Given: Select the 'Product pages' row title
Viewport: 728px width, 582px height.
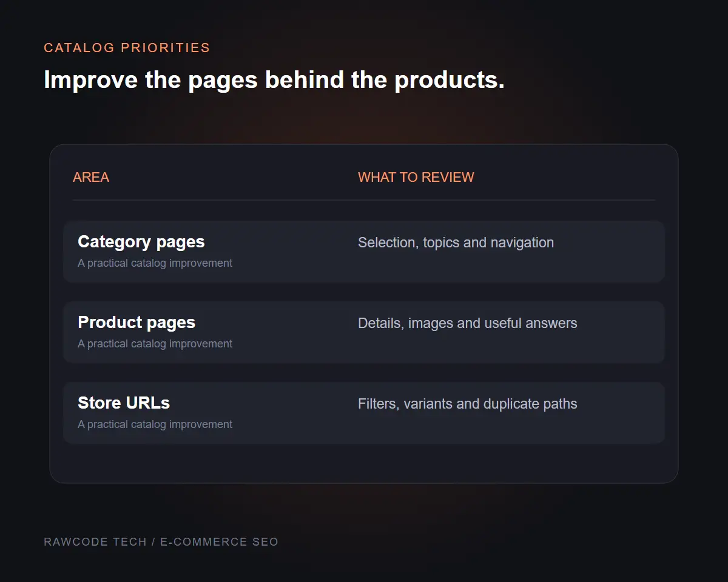Looking at the screenshot, I should (x=136, y=323).
